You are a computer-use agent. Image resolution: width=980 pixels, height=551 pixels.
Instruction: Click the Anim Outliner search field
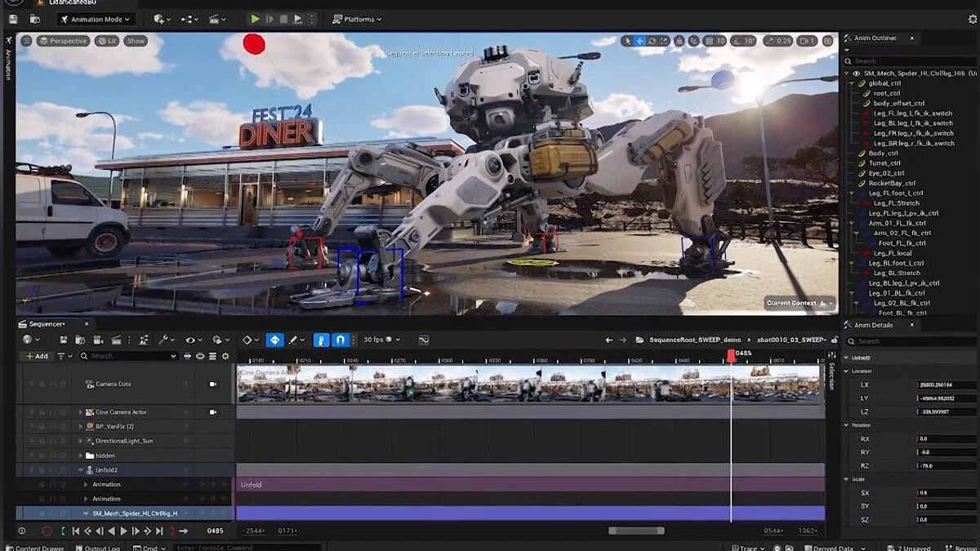click(x=906, y=61)
